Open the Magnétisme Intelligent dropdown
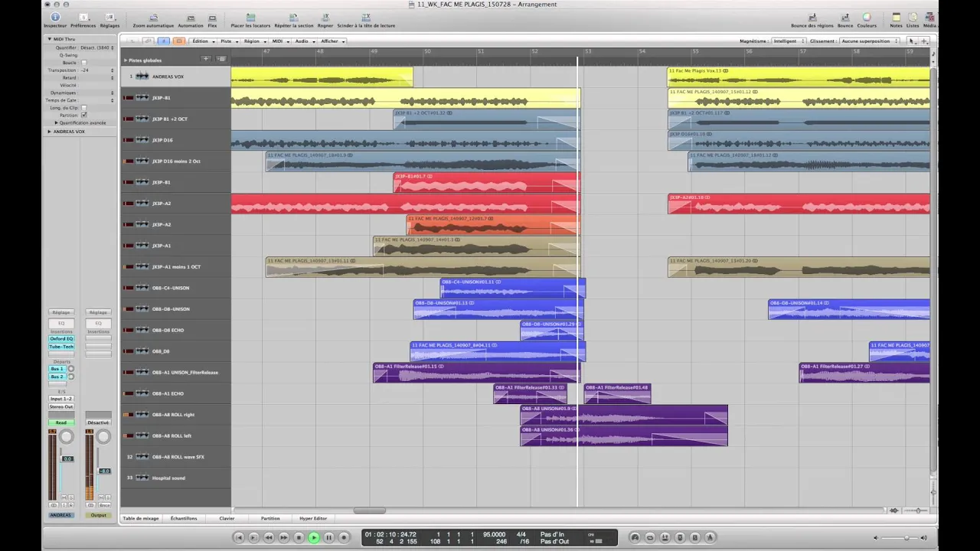The image size is (980, 551). click(x=788, y=41)
